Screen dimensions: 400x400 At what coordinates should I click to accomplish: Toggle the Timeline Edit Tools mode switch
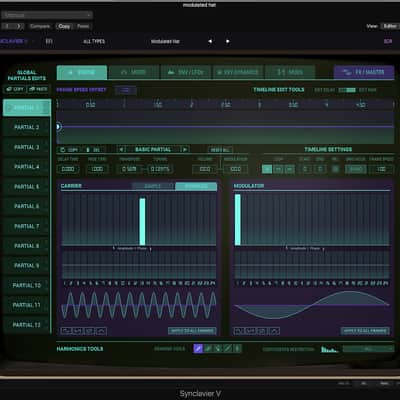[347, 90]
